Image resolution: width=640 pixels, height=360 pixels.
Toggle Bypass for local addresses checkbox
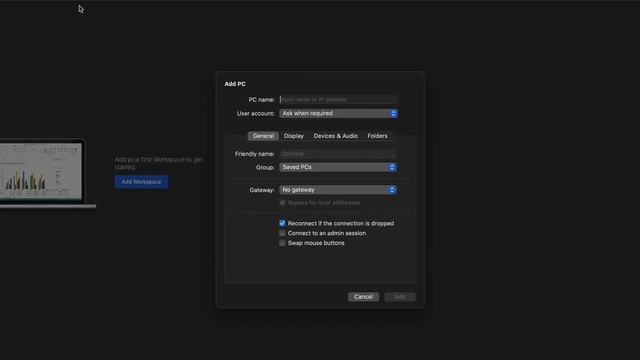[x=282, y=203]
